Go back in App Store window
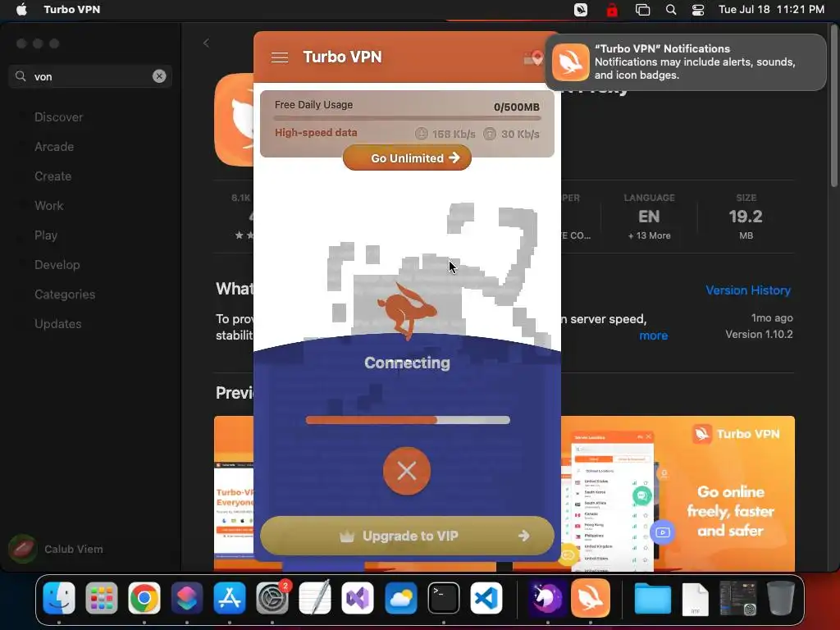840x630 pixels. pos(206,43)
